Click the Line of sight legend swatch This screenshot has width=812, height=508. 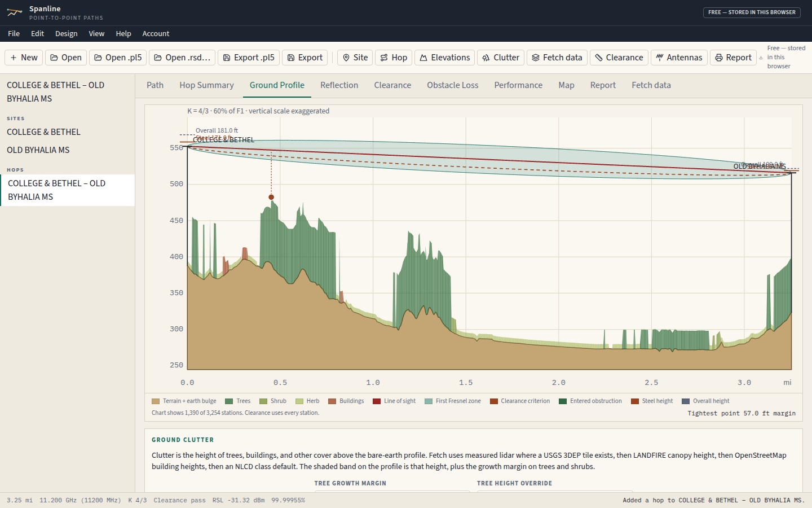coord(377,401)
